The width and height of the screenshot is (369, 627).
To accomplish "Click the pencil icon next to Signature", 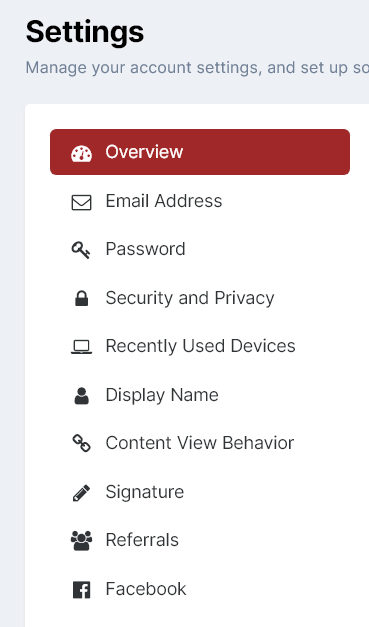I will pyautogui.click(x=82, y=493).
